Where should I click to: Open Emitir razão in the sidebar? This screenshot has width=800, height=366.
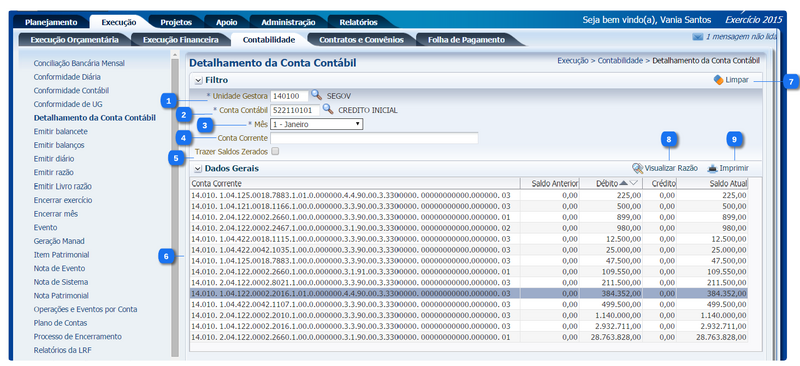54,173
